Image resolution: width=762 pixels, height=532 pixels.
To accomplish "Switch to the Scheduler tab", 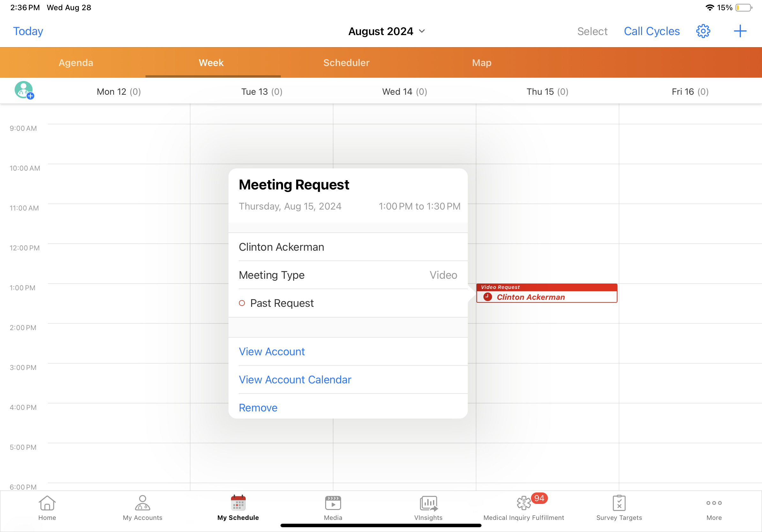I will point(346,63).
